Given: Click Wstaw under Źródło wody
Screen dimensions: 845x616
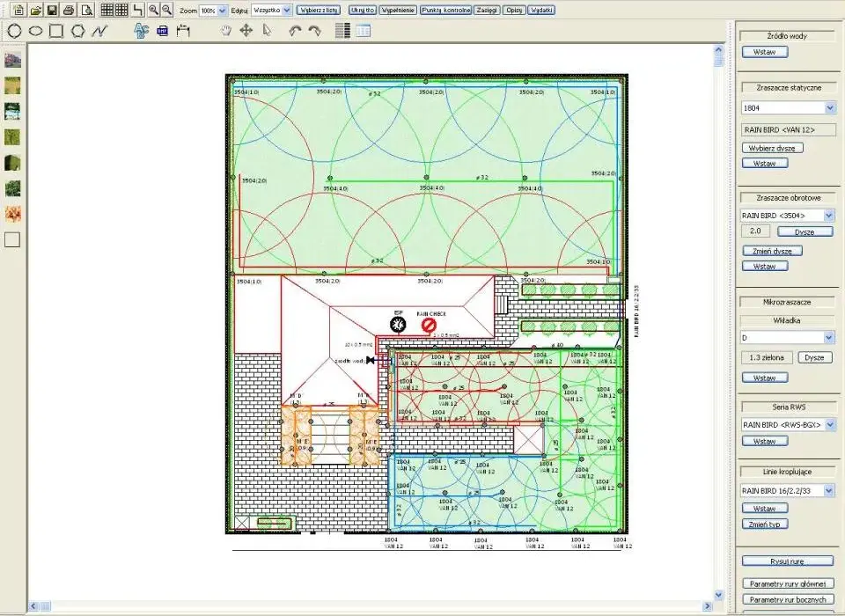Looking at the screenshot, I should coord(765,52).
